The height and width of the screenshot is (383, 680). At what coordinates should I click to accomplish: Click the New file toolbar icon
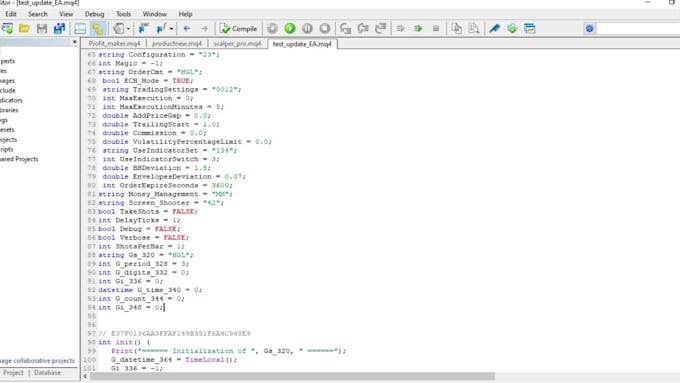pos(7,29)
